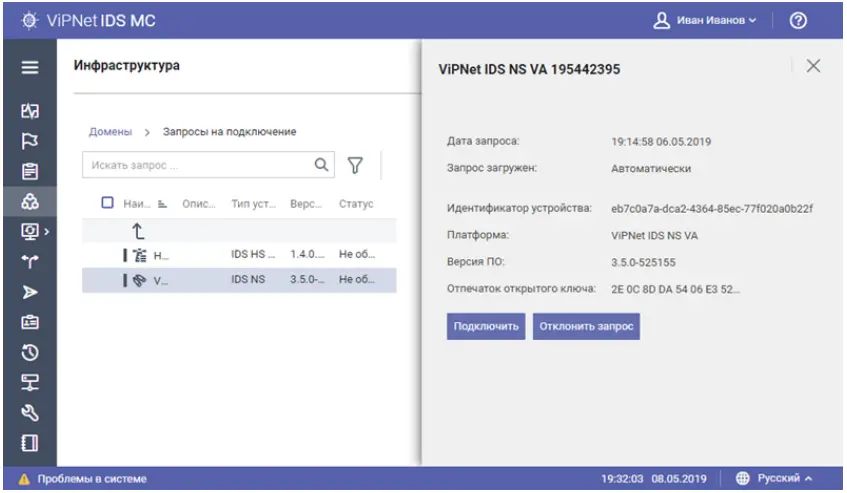Open the wrench settings sidebar icon
The image size is (847, 493).
tap(30, 413)
